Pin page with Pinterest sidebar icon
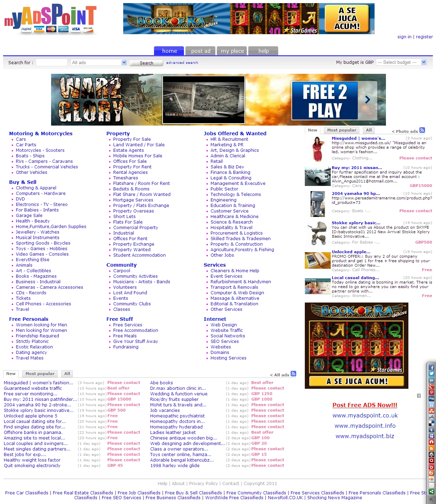Viewport: 436px width, 504px height. (x=432, y=392)
